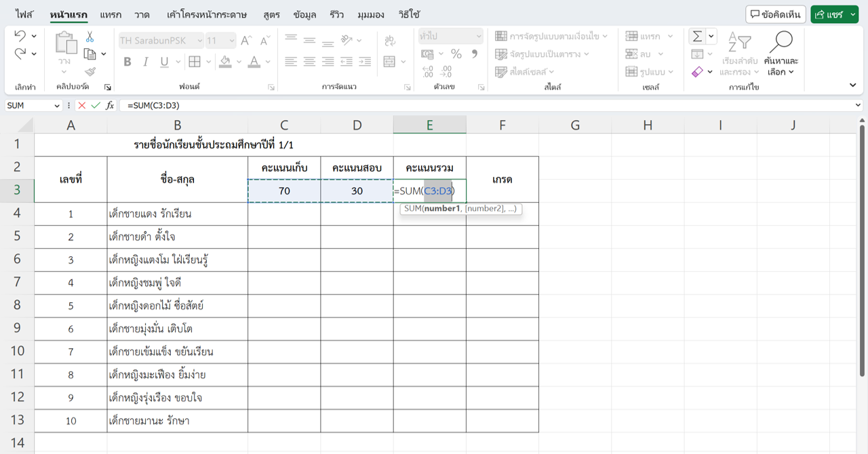
Task: Click the Copy icon in clipboard group
Action: coord(90,54)
